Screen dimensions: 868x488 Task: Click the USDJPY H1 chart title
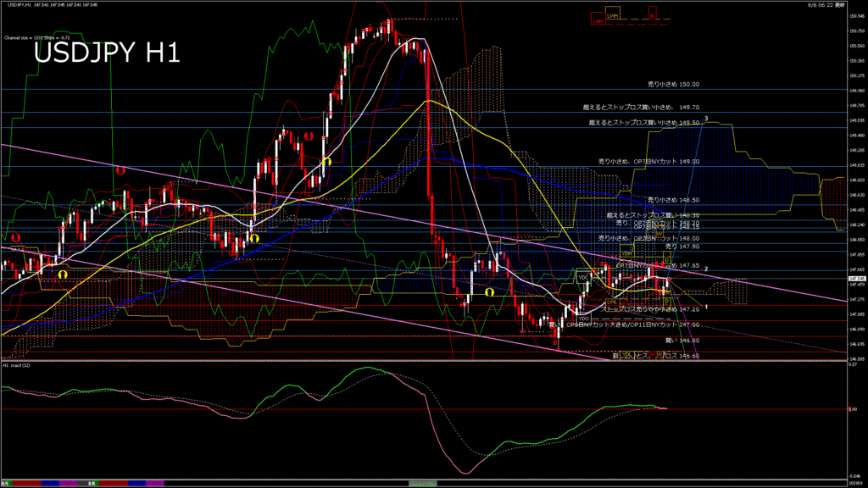click(x=106, y=54)
